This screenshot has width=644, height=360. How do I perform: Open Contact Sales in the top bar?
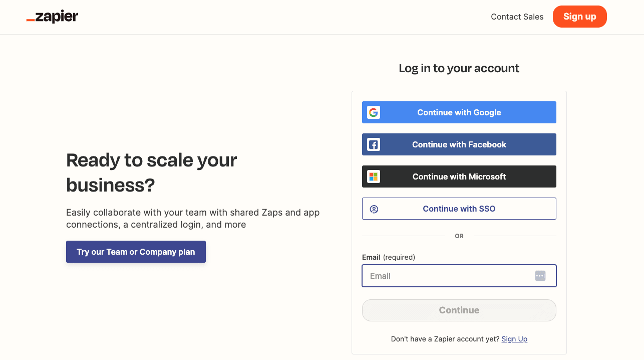517,17
